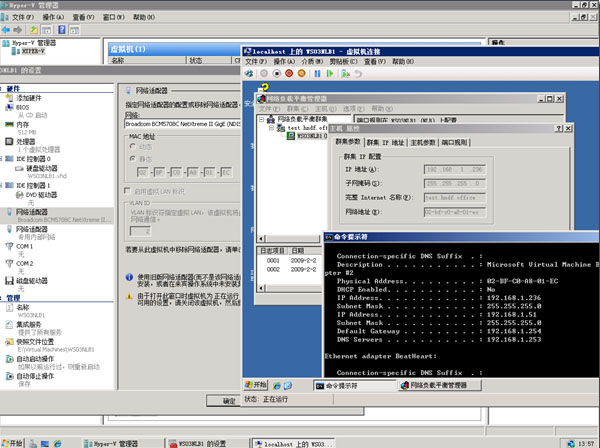Collapse IDE Controller 1 tree node

click(x=1, y=186)
